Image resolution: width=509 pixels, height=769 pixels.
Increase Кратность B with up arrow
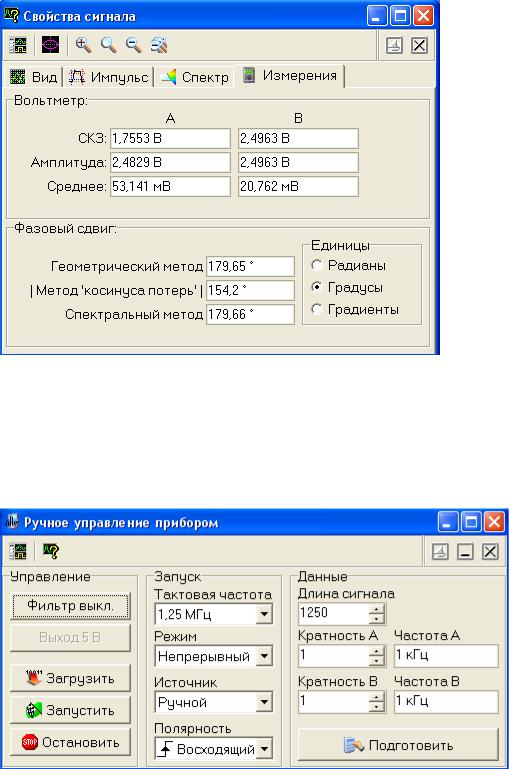point(376,697)
